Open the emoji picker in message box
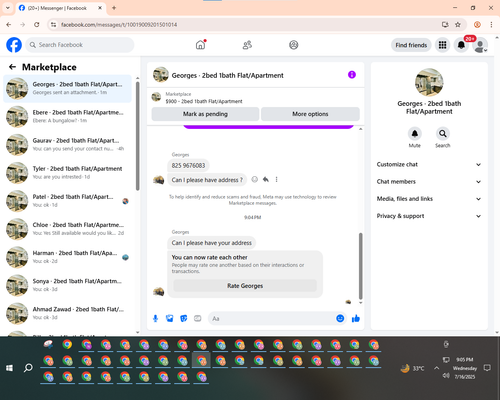Viewport: 500px width, 400px height. (x=340, y=318)
